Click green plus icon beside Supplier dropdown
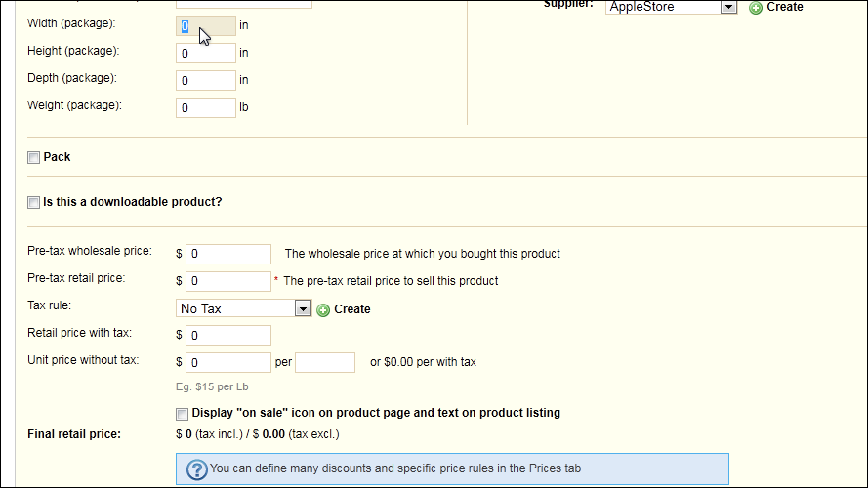 (x=756, y=7)
